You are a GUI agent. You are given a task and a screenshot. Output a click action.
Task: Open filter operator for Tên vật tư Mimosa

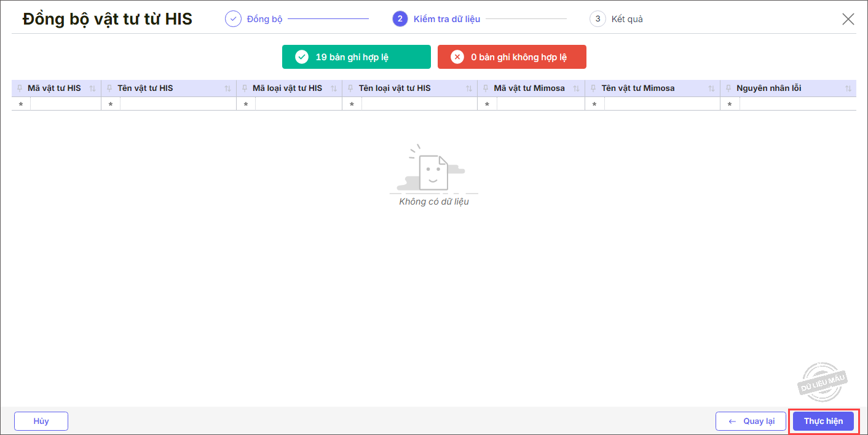[595, 104]
